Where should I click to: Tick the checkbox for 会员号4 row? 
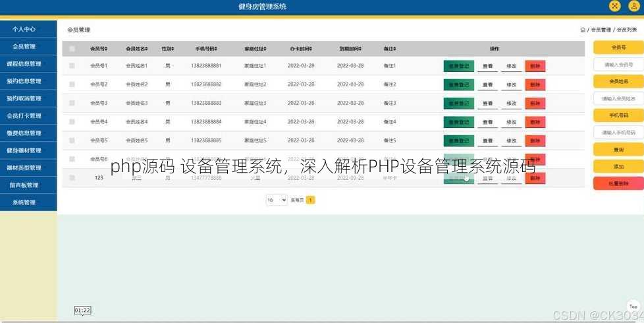click(x=72, y=122)
